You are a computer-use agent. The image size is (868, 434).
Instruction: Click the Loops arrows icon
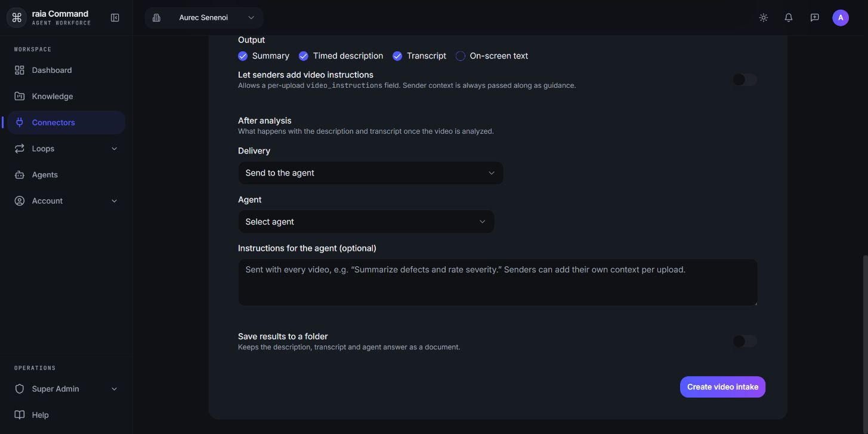click(20, 149)
